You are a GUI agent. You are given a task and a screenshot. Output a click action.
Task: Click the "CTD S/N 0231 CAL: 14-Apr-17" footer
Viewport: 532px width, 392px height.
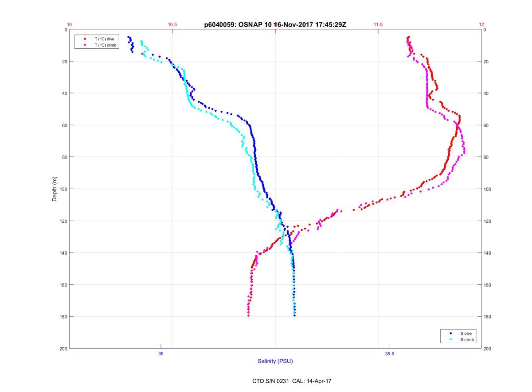point(292,380)
